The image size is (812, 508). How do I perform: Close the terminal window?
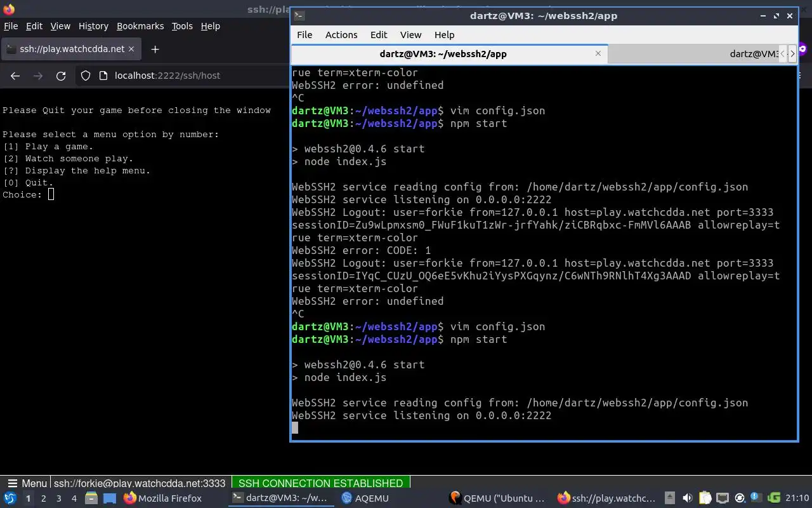(790, 16)
